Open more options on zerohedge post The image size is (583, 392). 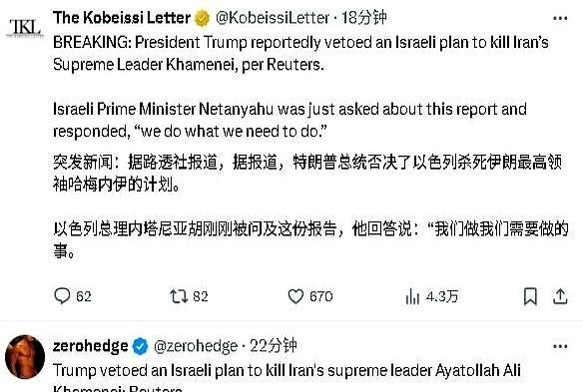560,346
